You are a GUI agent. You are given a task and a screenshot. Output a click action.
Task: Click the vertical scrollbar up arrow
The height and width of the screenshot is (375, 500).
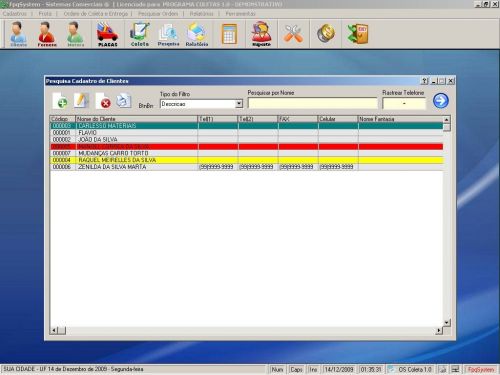(447, 119)
